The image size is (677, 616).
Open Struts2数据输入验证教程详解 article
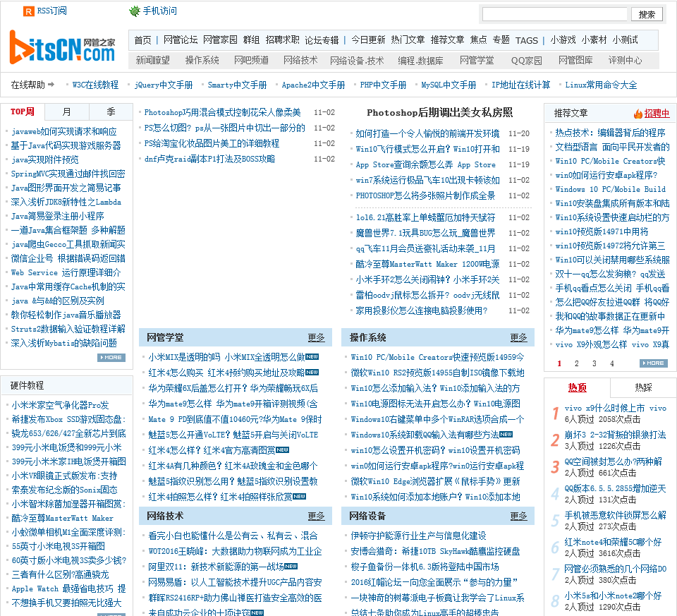[68, 329]
